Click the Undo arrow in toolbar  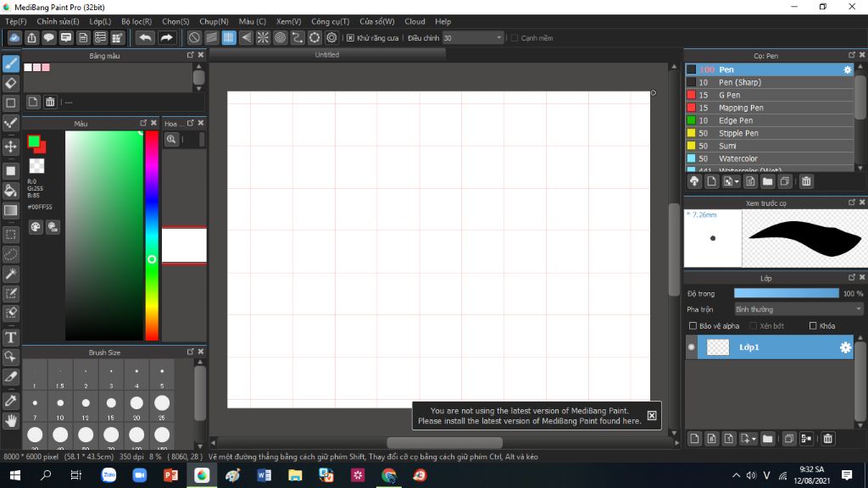(x=145, y=37)
